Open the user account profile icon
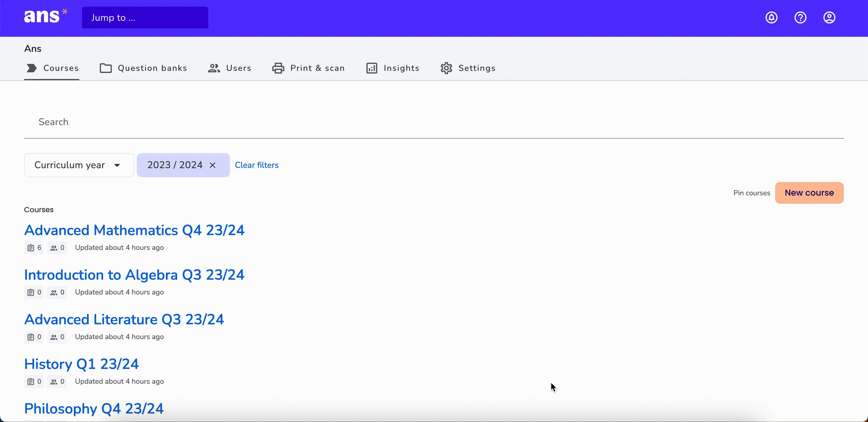Image resolution: width=868 pixels, height=422 pixels. click(x=829, y=17)
